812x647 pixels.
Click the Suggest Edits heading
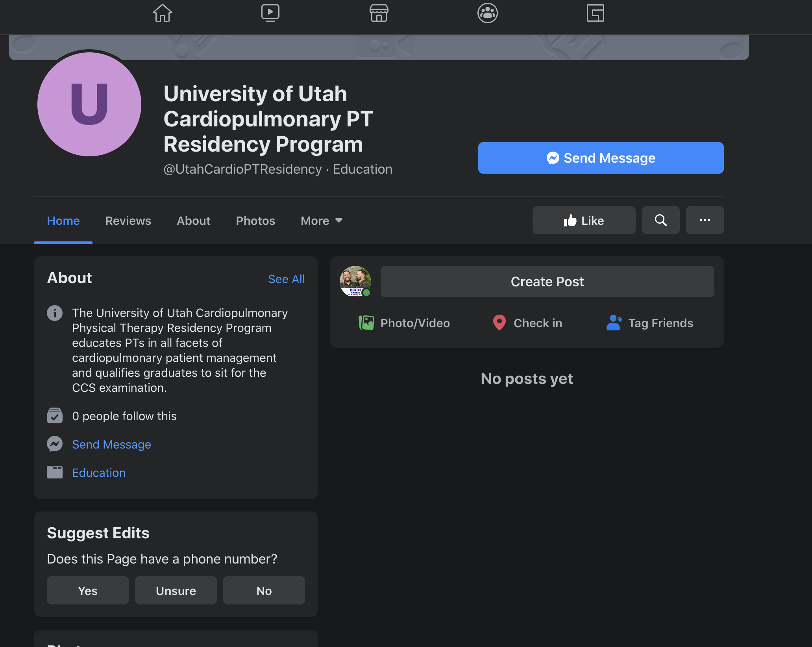pos(98,533)
